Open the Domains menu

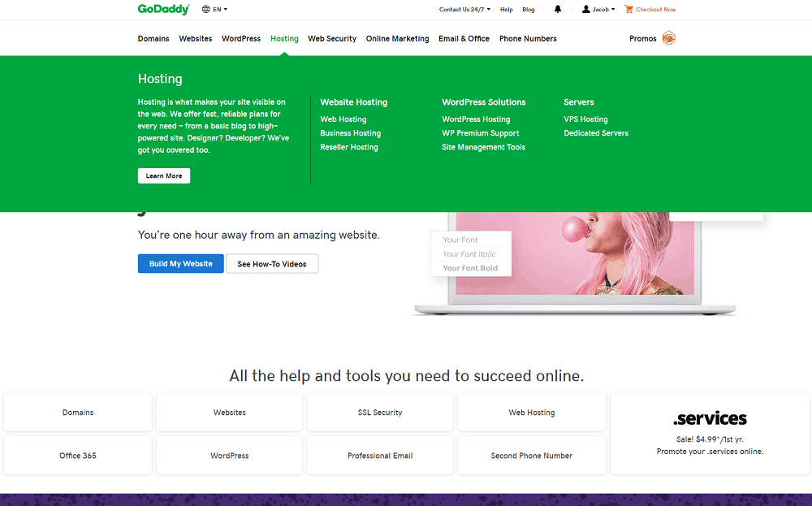coord(153,39)
